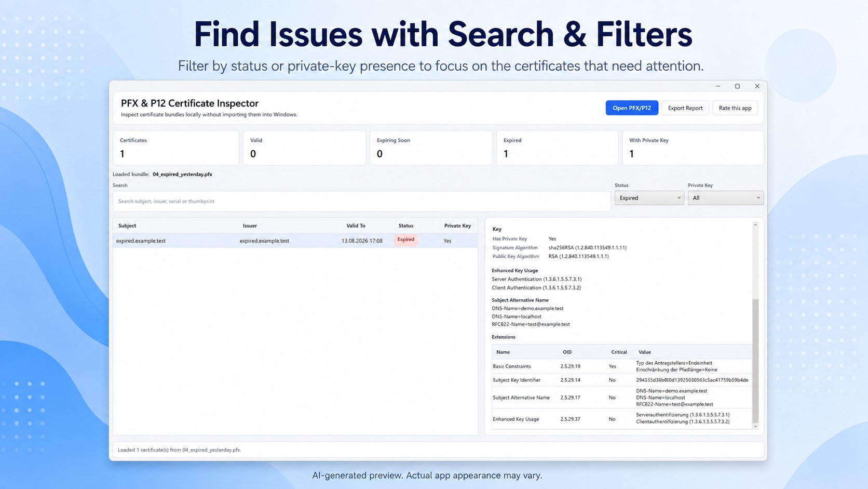Maximize the Certificate Inspector window
This screenshot has height=489, width=868.
[737, 86]
